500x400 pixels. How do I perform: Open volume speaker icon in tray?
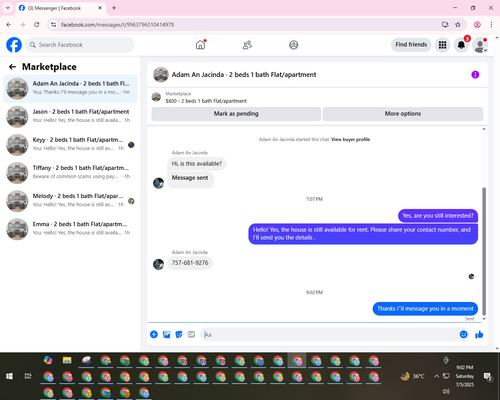click(x=446, y=391)
